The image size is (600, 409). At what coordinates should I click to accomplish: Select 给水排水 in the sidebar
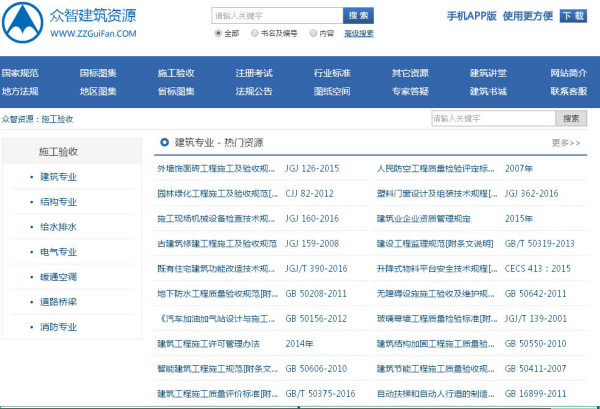point(59,227)
